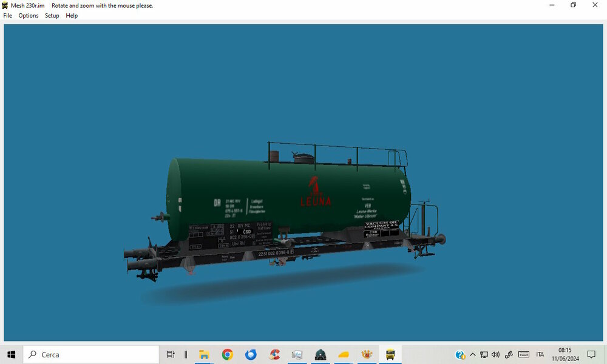The image size is (607, 364).
Task: Restore down the mesh viewer window
Action: tap(574, 5)
